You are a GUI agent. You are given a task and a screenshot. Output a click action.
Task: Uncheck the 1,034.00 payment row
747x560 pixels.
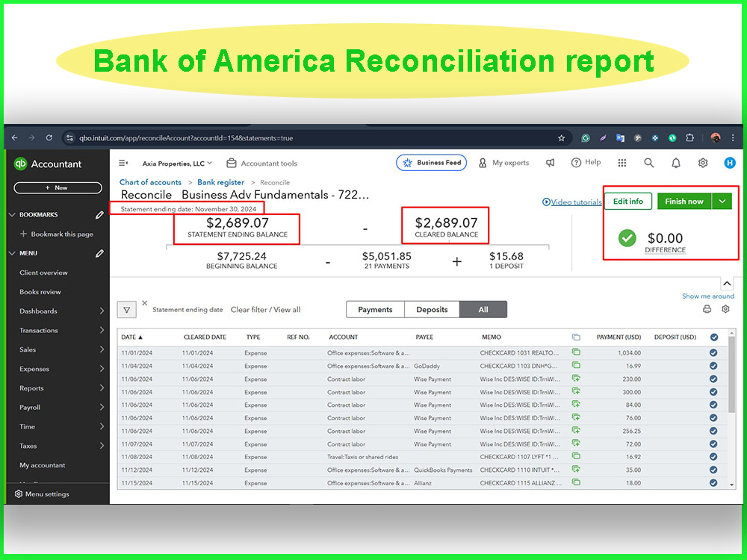[x=713, y=353]
